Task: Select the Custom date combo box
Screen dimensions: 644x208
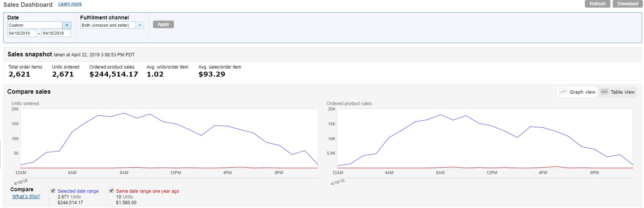Action: point(35,25)
